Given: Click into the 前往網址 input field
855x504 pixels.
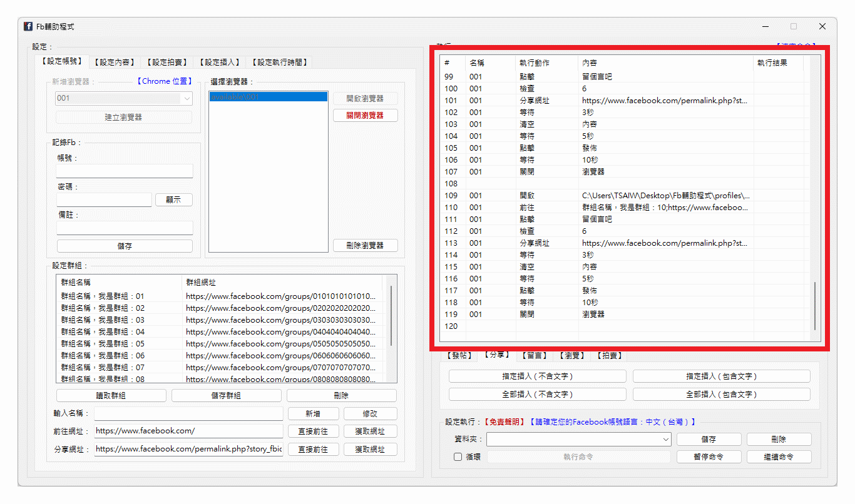Looking at the screenshot, I should tap(188, 431).
